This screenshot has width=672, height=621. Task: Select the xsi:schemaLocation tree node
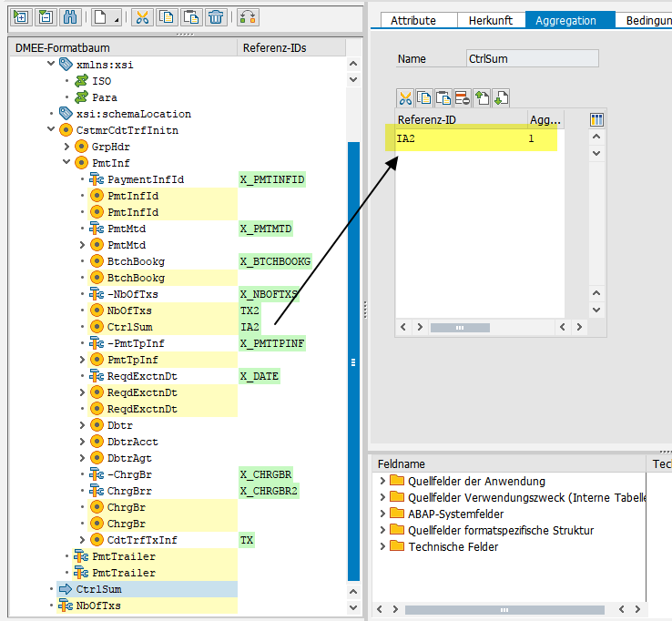click(x=134, y=114)
